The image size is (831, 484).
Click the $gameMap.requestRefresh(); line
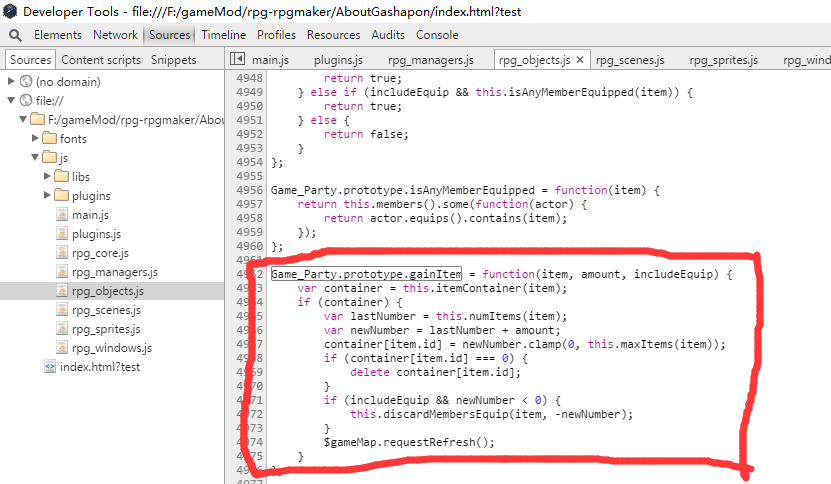click(409, 442)
